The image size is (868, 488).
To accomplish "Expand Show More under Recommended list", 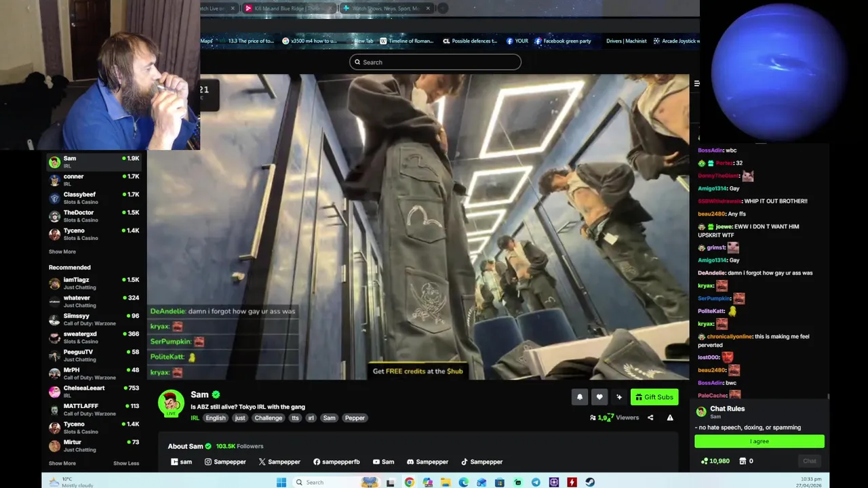I will point(62,464).
